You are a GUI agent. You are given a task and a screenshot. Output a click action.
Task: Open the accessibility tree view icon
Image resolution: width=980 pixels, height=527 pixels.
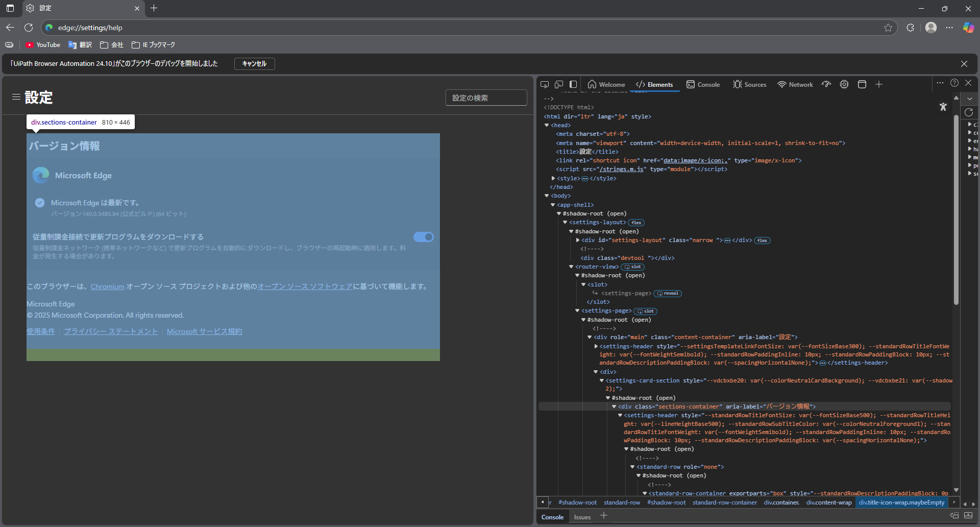[x=943, y=107]
